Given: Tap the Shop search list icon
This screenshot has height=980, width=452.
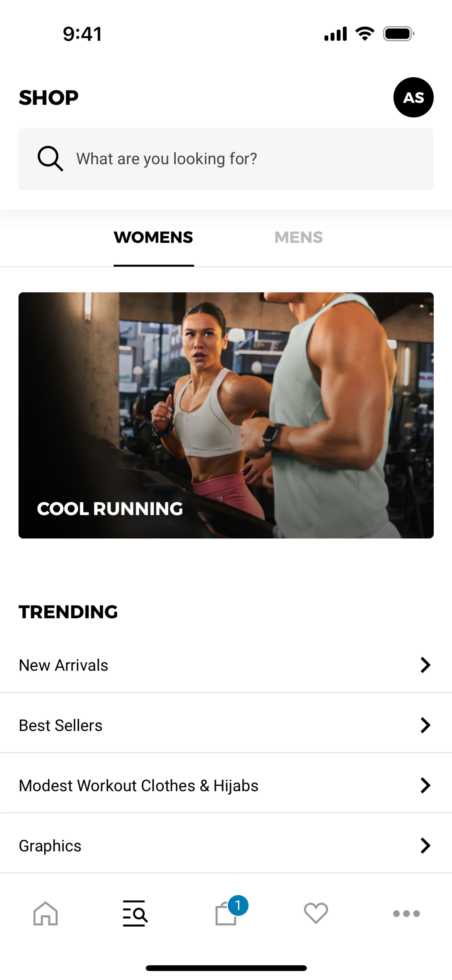Looking at the screenshot, I should coord(135,913).
